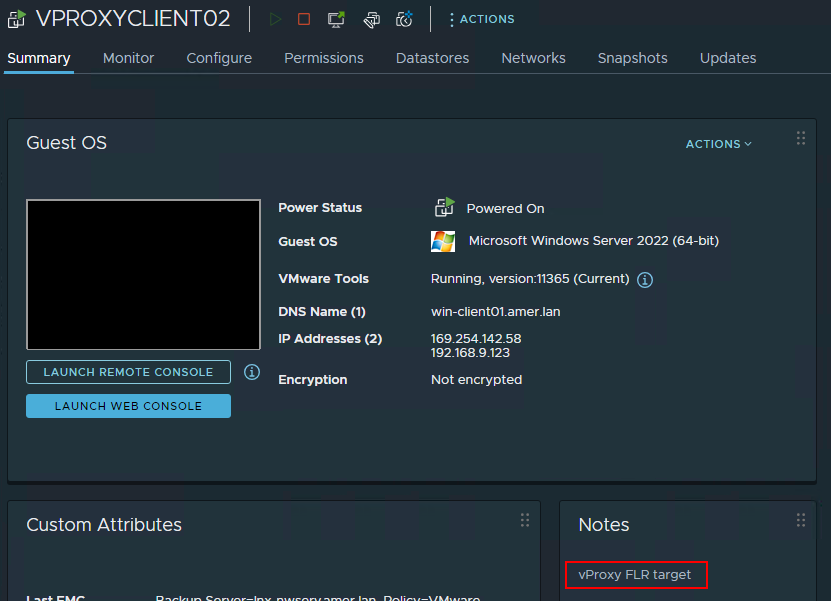Click the Powered On status icon
The image size is (831, 601).
tap(443, 207)
